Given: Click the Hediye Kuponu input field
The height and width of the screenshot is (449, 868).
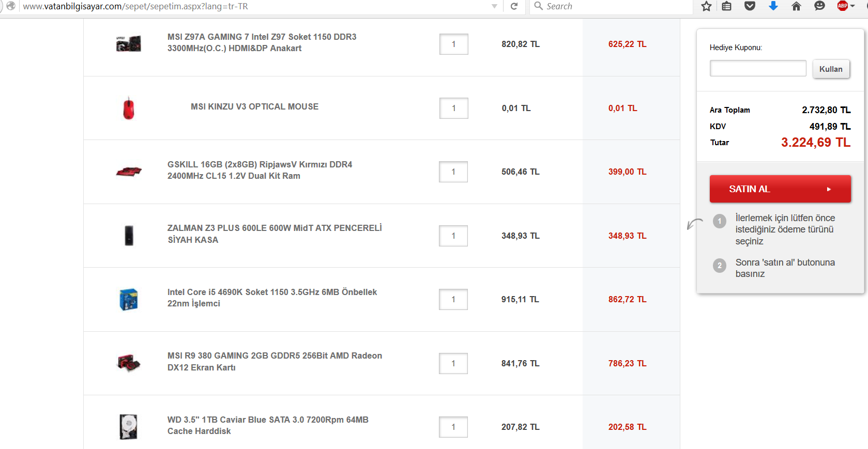Looking at the screenshot, I should pyautogui.click(x=757, y=68).
